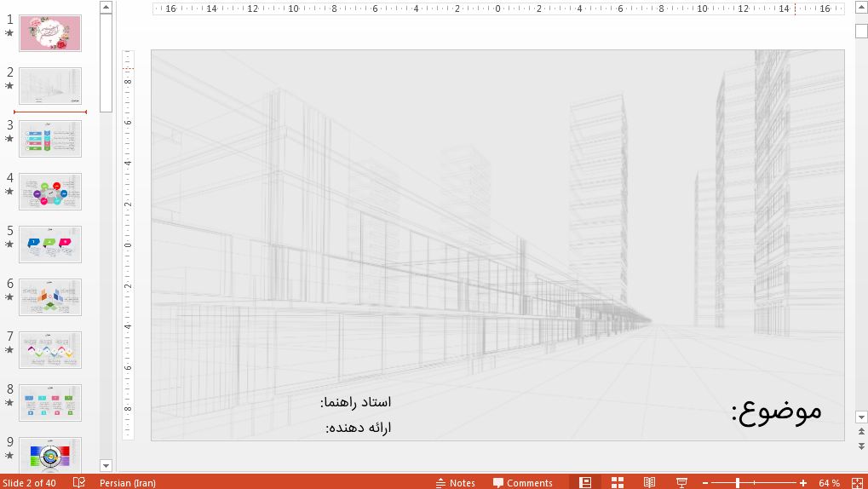868x489 pixels.
Task: Click the موضوع: title text on slide
Action: tap(776, 411)
